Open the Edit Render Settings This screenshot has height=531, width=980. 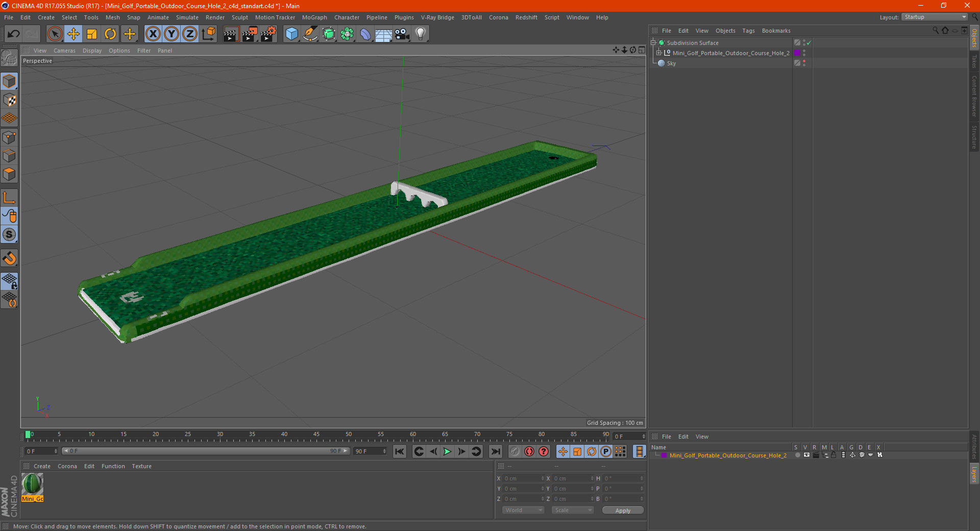(268, 34)
